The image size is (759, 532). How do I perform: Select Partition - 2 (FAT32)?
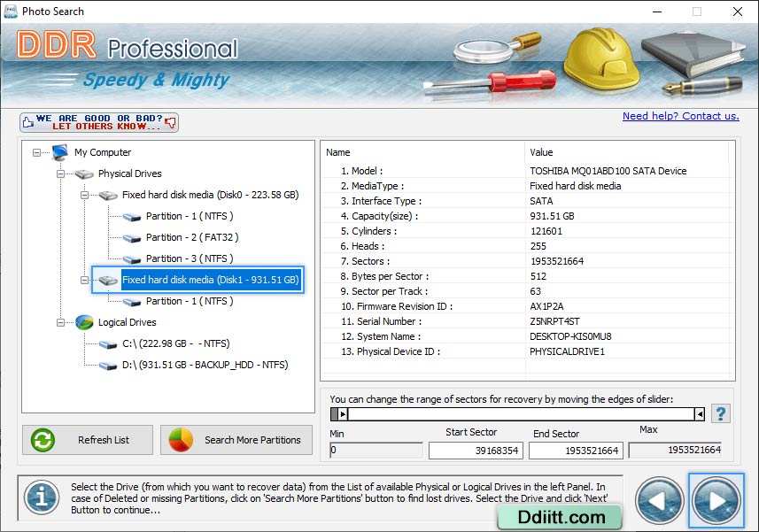coord(192,237)
